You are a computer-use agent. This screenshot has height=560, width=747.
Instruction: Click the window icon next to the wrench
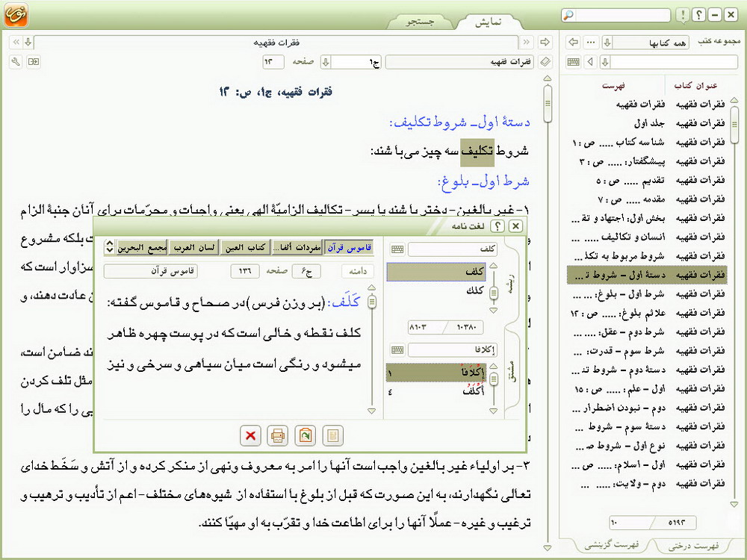[x=34, y=62]
